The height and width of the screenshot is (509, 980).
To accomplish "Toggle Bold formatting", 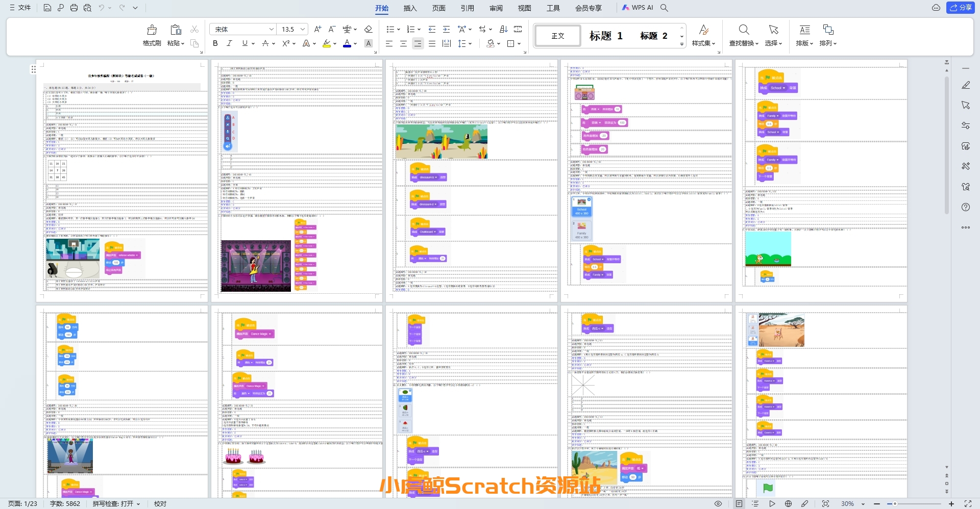I will pyautogui.click(x=215, y=43).
